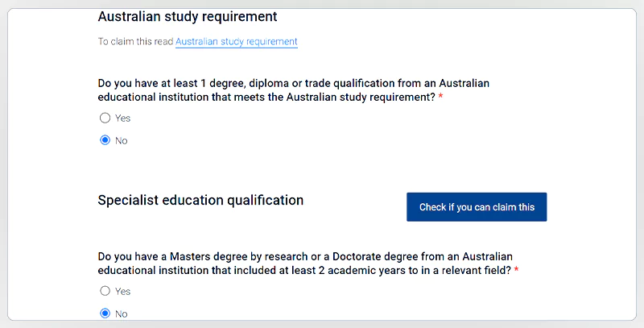Click the red asterisk after 'relevant field?'
This screenshot has height=328, width=644.
click(x=516, y=271)
